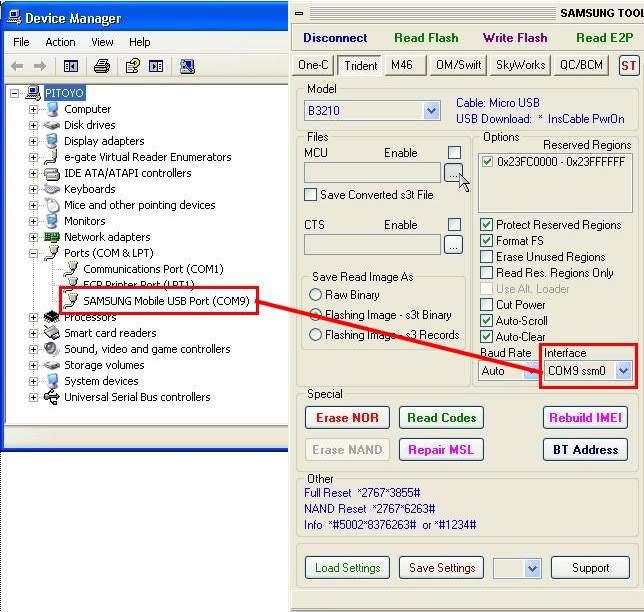
Task: Click the Back arrow in Device Manager toolbar
Action: click(17, 66)
